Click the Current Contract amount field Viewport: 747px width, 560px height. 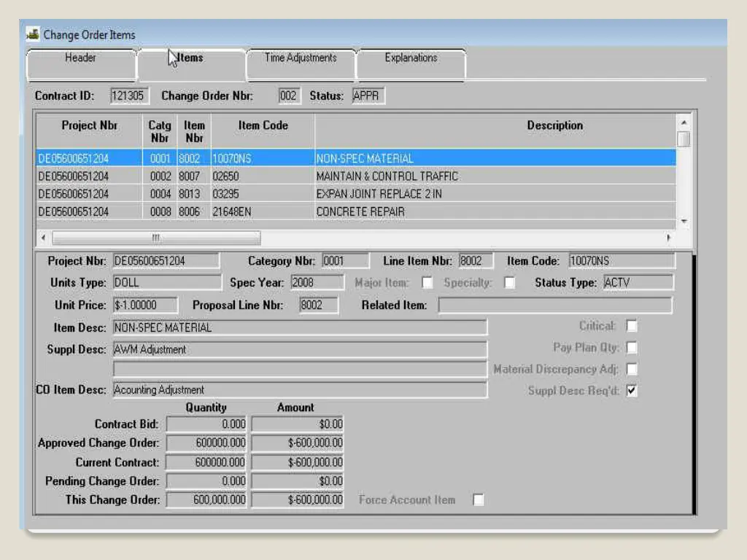pos(298,462)
